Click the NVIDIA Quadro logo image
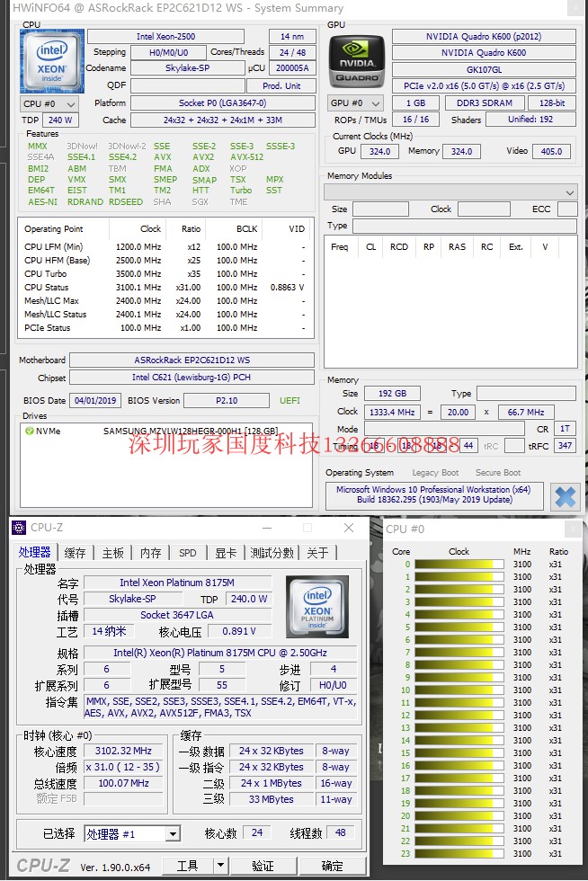This screenshot has width=588, height=881. click(x=356, y=61)
